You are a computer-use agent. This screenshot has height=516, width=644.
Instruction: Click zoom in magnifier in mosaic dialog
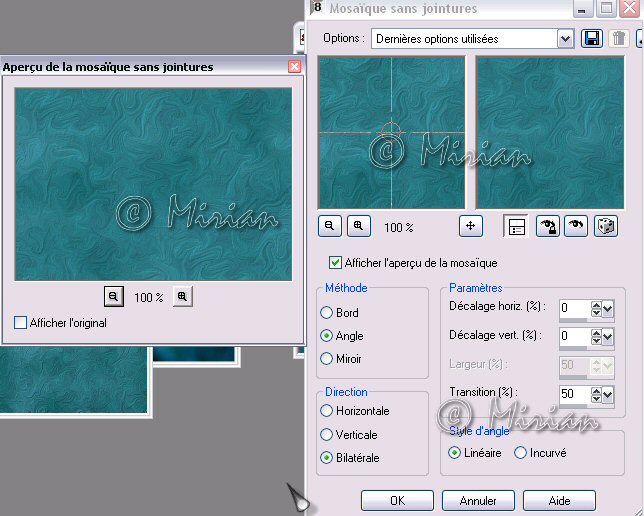click(358, 226)
